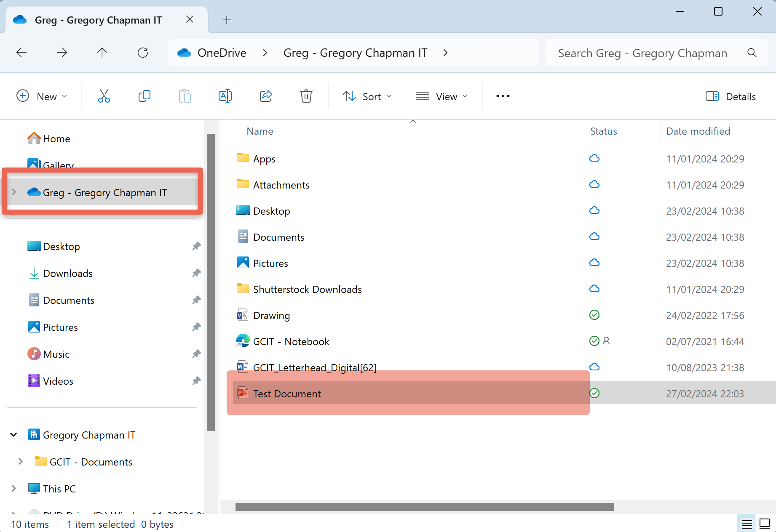Click the Copy icon in toolbar
Viewport: 776px width, 532px height.
(x=144, y=96)
